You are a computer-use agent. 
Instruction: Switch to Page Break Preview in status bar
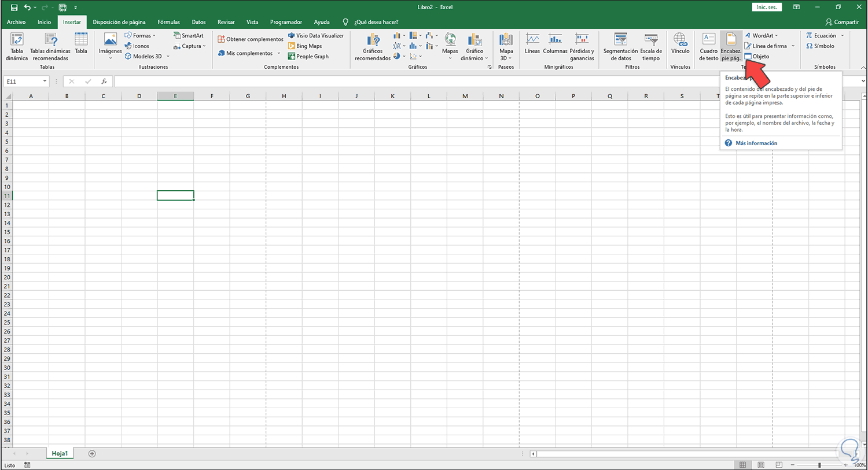click(779, 465)
